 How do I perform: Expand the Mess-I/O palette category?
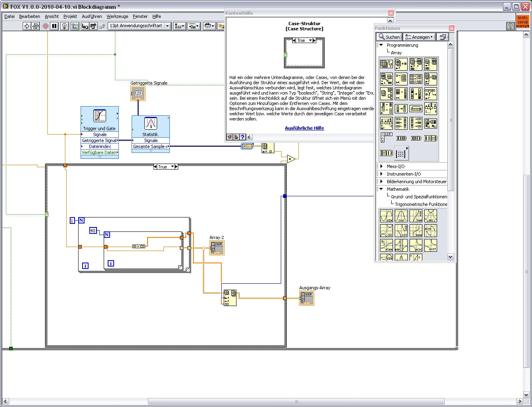pos(382,166)
